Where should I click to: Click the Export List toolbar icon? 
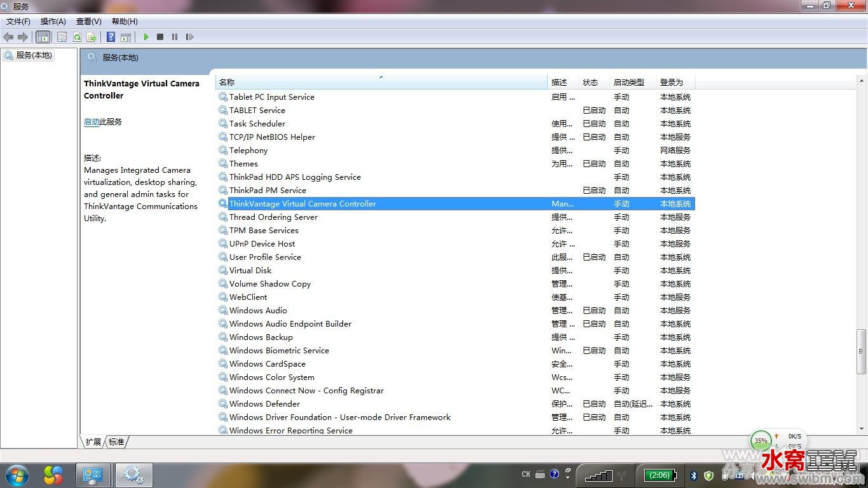pos(92,37)
